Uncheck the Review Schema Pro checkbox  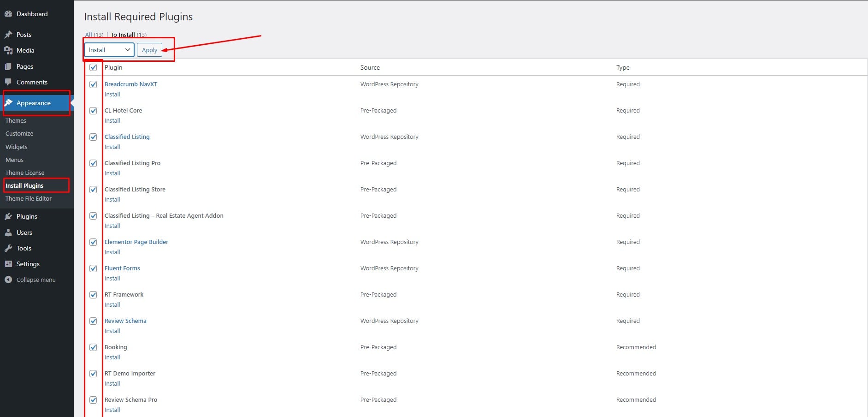point(93,400)
